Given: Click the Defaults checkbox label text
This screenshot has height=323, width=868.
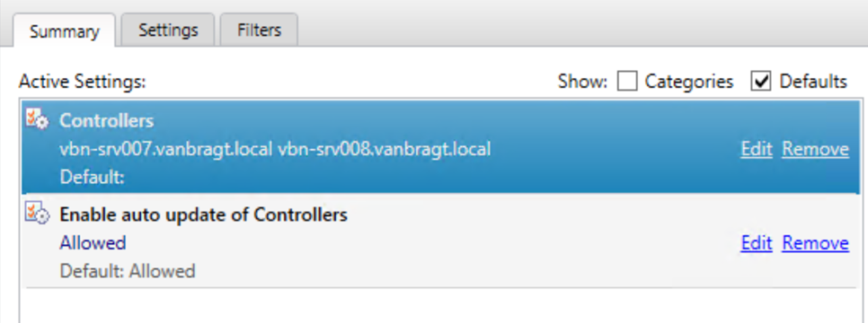Looking at the screenshot, I should pos(813,82).
